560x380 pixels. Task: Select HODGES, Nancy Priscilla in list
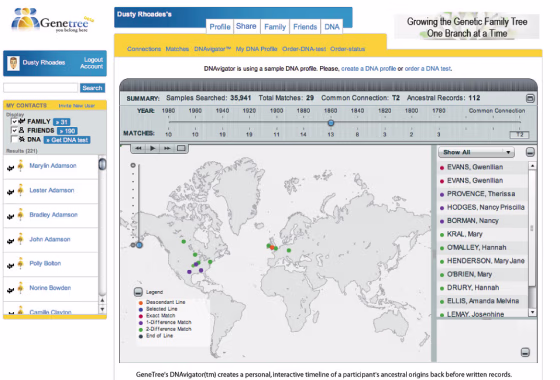(x=482, y=208)
